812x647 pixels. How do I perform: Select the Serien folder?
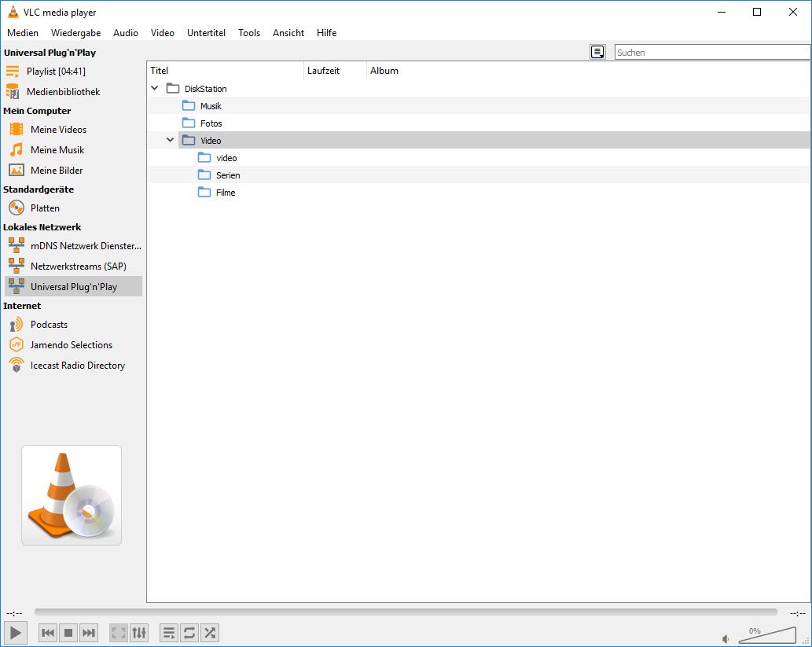tap(479, 175)
